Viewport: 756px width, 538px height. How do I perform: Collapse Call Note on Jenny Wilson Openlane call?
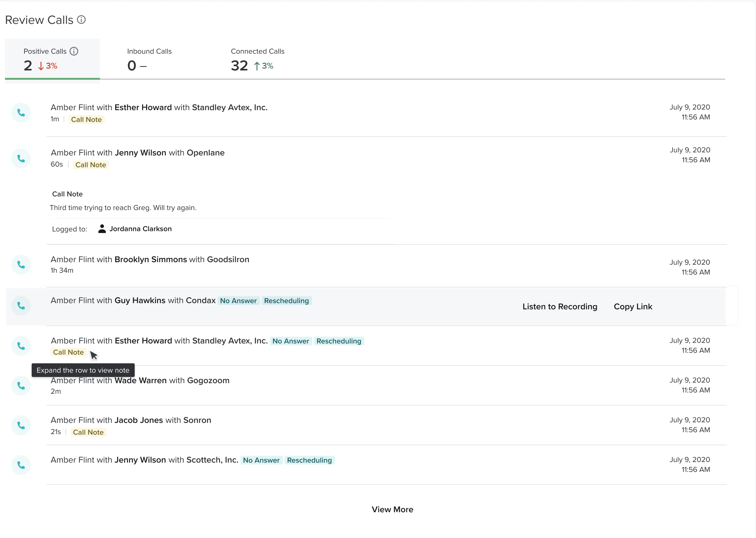pos(90,165)
